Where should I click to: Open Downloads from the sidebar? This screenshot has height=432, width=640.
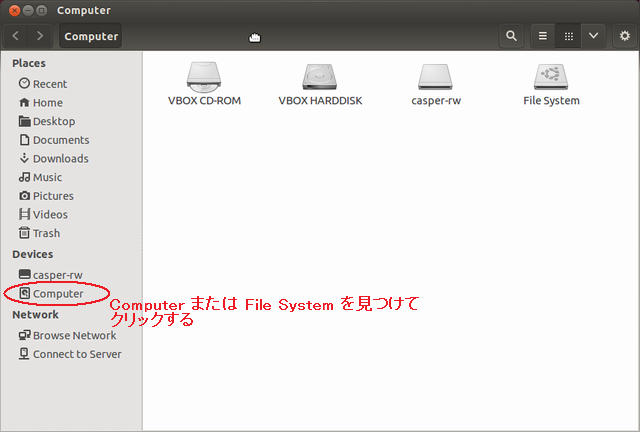click(60, 159)
